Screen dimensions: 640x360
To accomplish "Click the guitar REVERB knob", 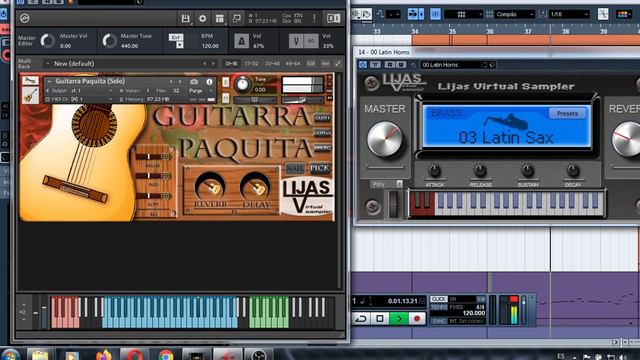I will (210, 186).
